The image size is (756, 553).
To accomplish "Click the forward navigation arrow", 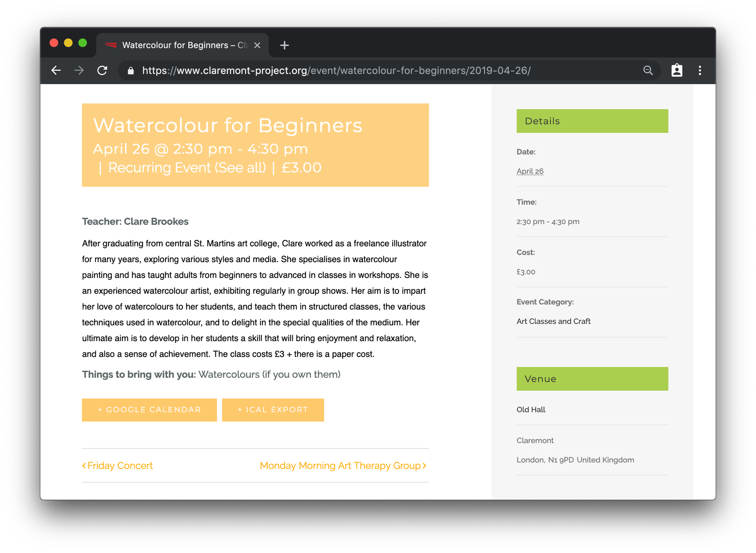I will (x=79, y=71).
